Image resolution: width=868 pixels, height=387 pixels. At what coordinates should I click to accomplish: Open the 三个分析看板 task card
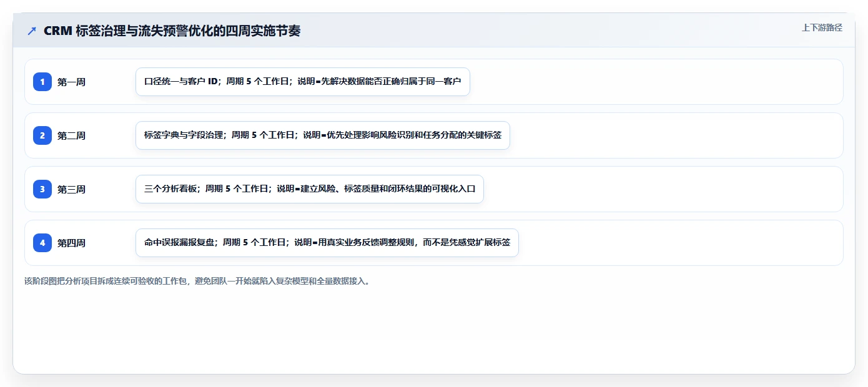click(310, 189)
